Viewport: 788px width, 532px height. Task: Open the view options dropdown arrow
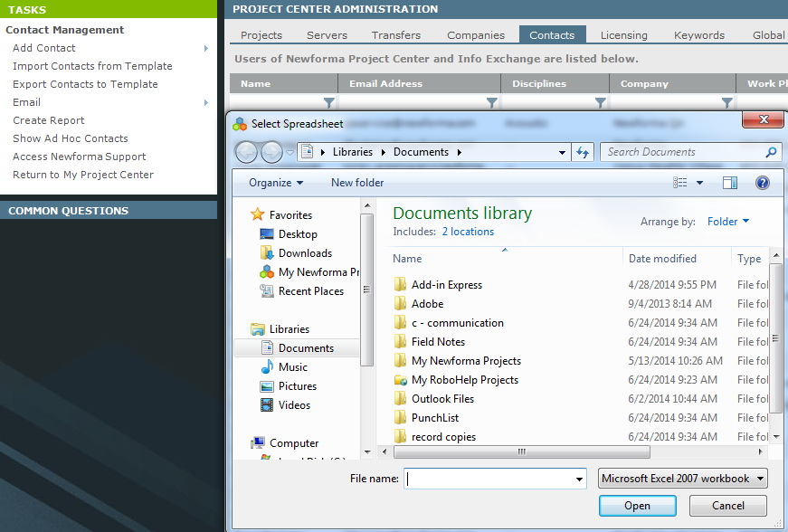(x=699, y=183)
